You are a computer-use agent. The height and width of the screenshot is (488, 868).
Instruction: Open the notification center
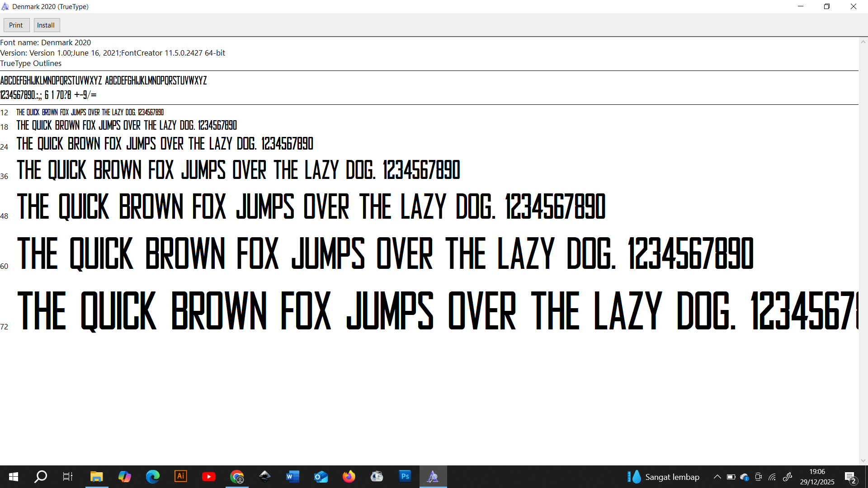click(850, 477)
